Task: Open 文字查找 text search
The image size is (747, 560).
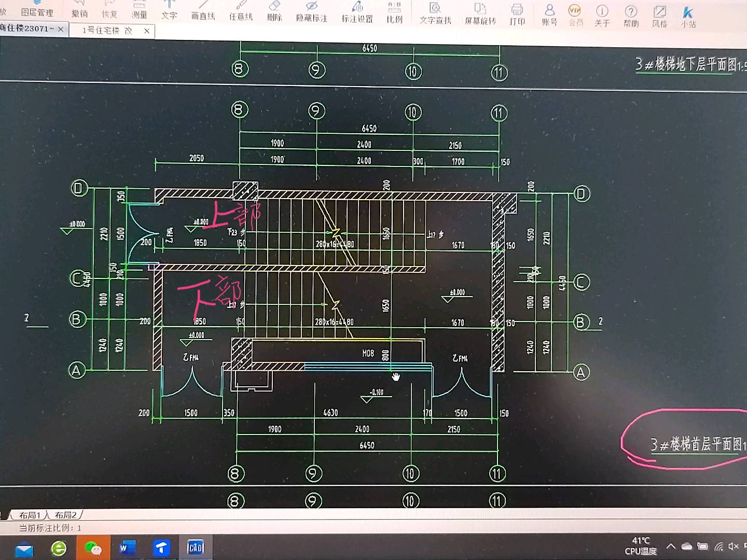Action: [x=435, y=15]
